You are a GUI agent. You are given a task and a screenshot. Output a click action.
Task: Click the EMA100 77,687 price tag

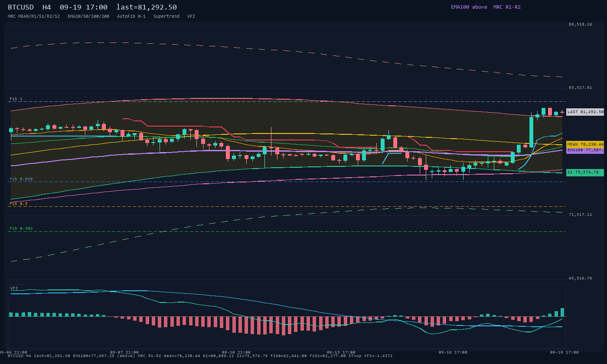pos(585,150)
